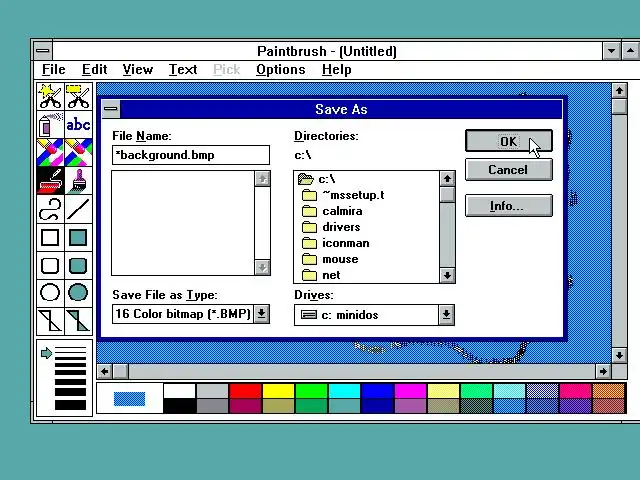The height and width of the screenshot is (480, 640).
Task: Pick the magenta color swatch
Action: [x=411, y=391]
